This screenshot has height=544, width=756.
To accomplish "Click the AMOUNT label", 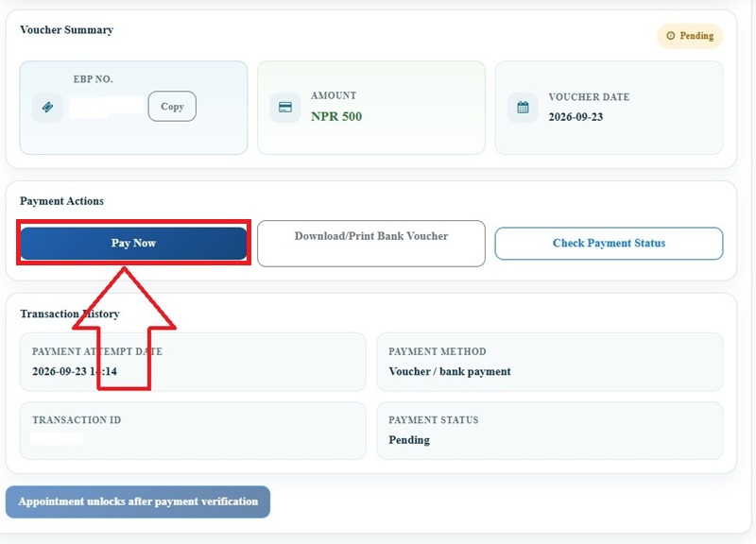I will coord(334,96).
